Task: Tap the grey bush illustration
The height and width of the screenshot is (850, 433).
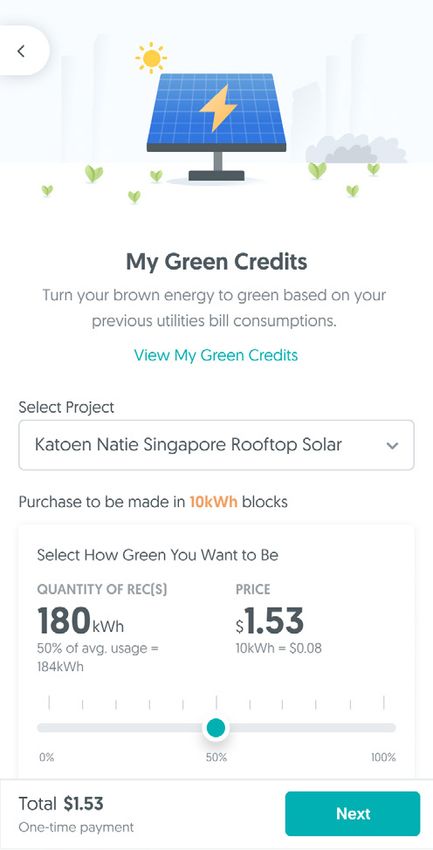Action: [x=355, y=149]
